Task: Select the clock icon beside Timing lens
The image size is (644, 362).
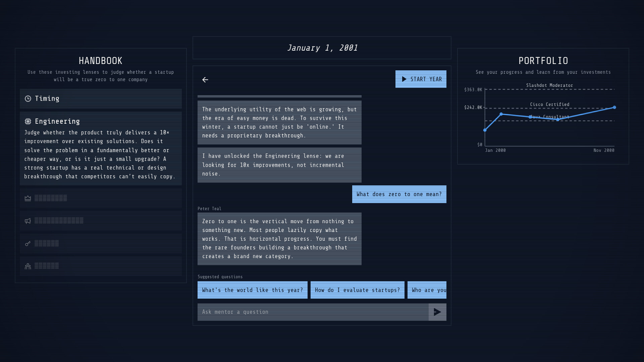Action: [28, 99]
